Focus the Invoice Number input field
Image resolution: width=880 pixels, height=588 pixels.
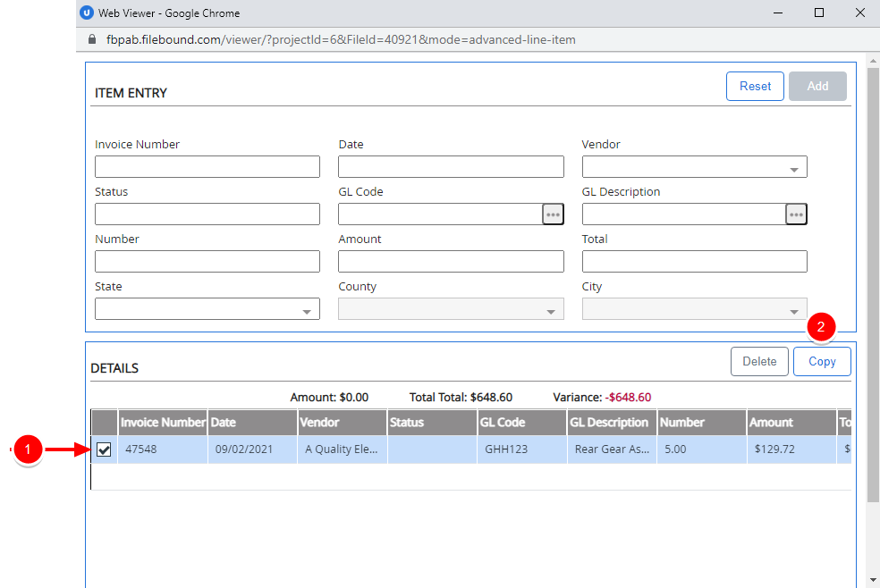click(x=207, y=167)
